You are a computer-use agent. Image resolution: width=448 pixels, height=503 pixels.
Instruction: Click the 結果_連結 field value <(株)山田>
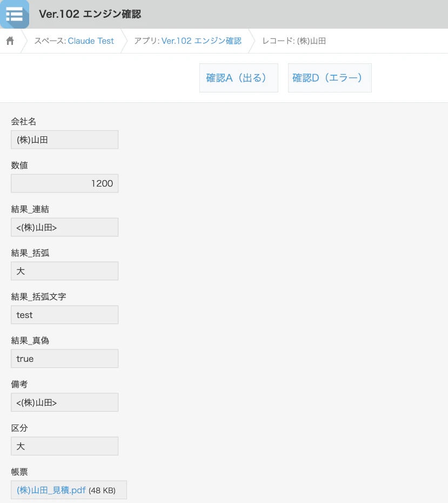64,227
